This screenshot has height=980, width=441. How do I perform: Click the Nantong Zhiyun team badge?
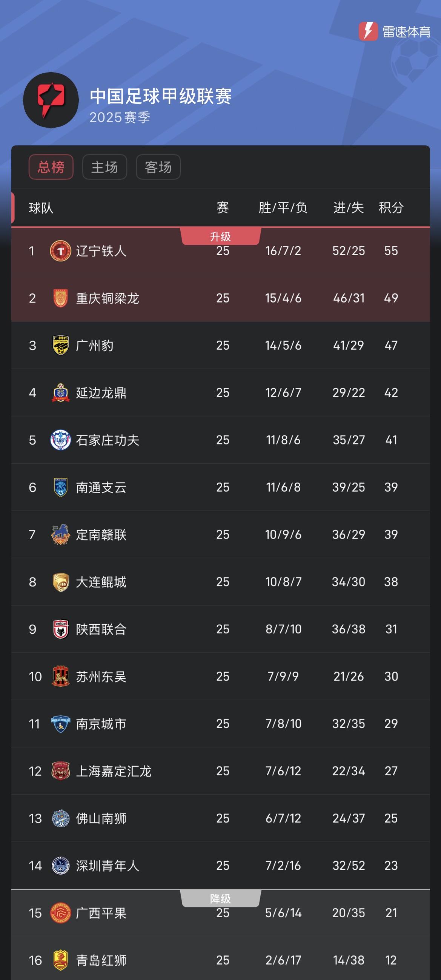tap(60, 487)
